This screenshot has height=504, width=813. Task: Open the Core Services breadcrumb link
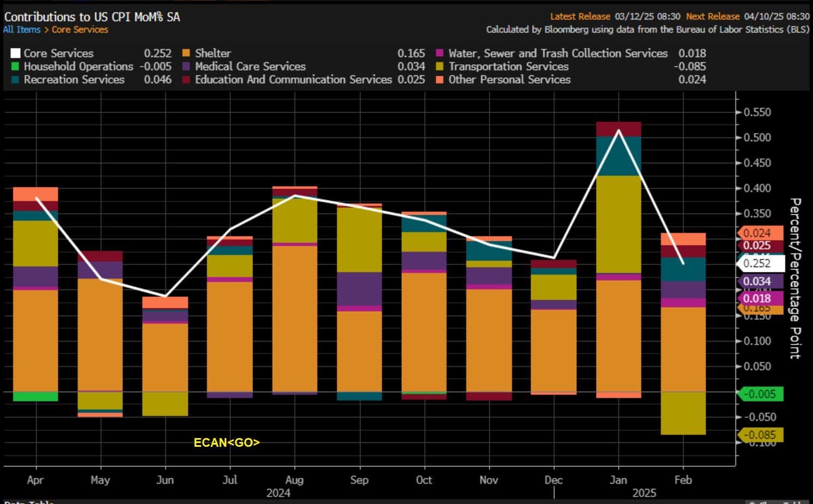point(80,29)
